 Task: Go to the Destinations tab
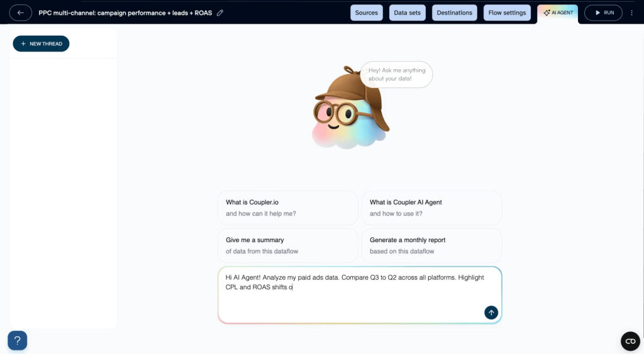point(454,13)
